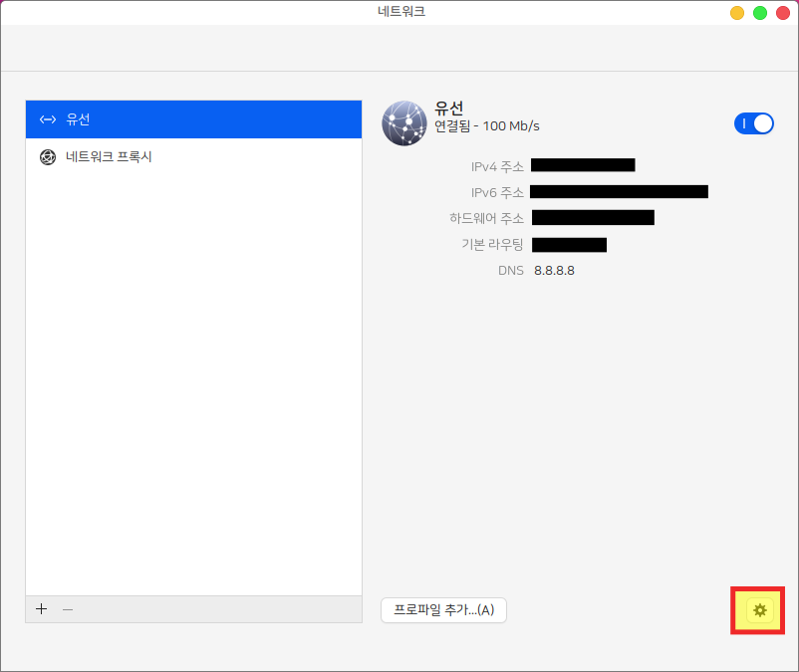Select the 유선 entry text in the list
Viewport: 799px width, 672px height.
click(78, 119)
